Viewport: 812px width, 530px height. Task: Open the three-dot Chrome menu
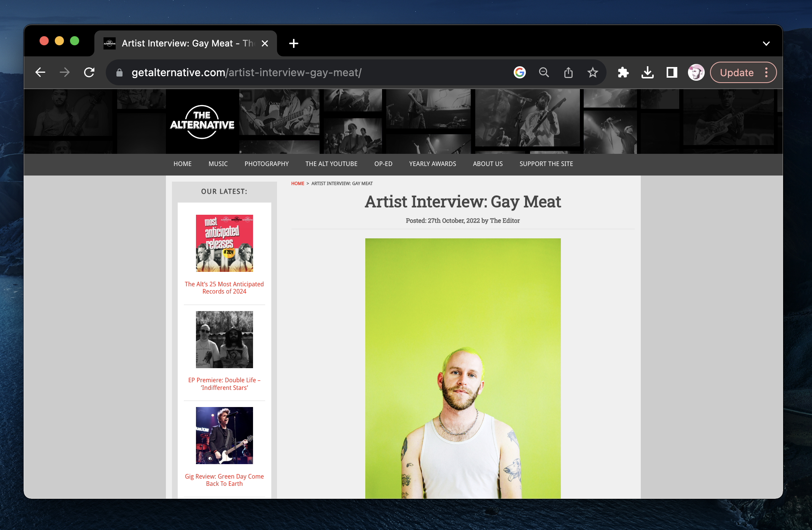tap(766, 72)
